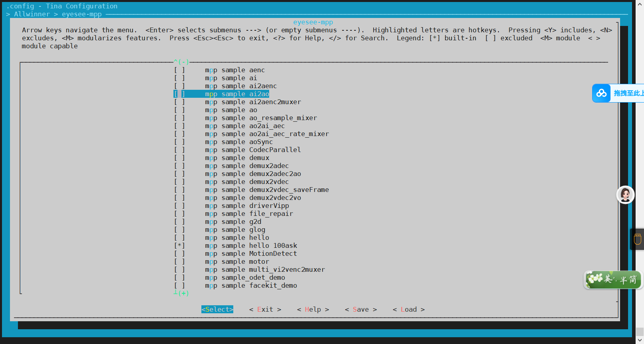Image resolution: width=644 pixels, height=344 pixels.
Task: Select the 'mpp sample ao_resample_mixer' entry
Action: tap(261, 118)
